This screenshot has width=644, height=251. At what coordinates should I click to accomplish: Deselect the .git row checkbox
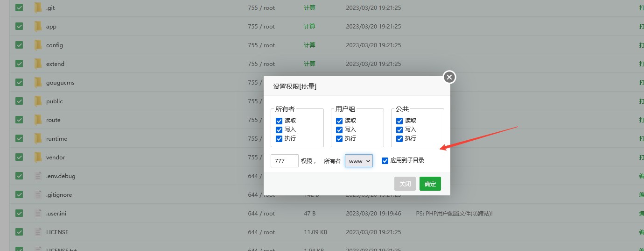point(19,7)
